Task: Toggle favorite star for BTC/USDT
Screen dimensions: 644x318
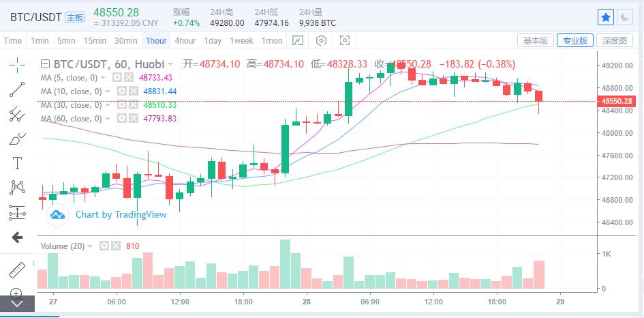Action: [605, 17]
